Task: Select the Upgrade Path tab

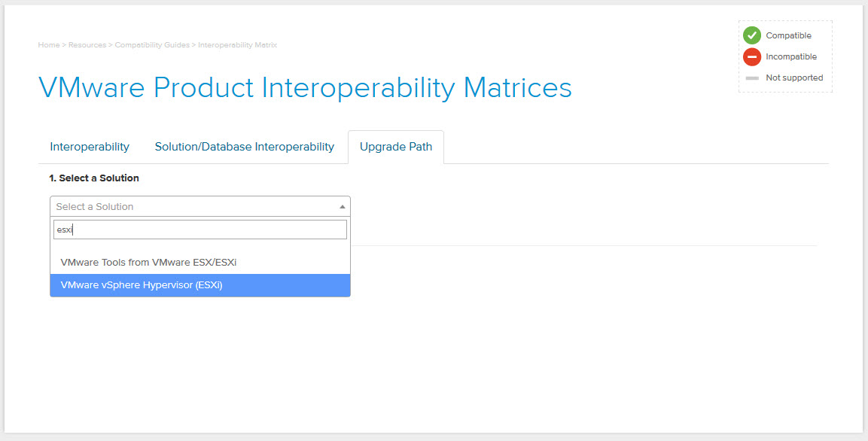Action: click(396, 147)
